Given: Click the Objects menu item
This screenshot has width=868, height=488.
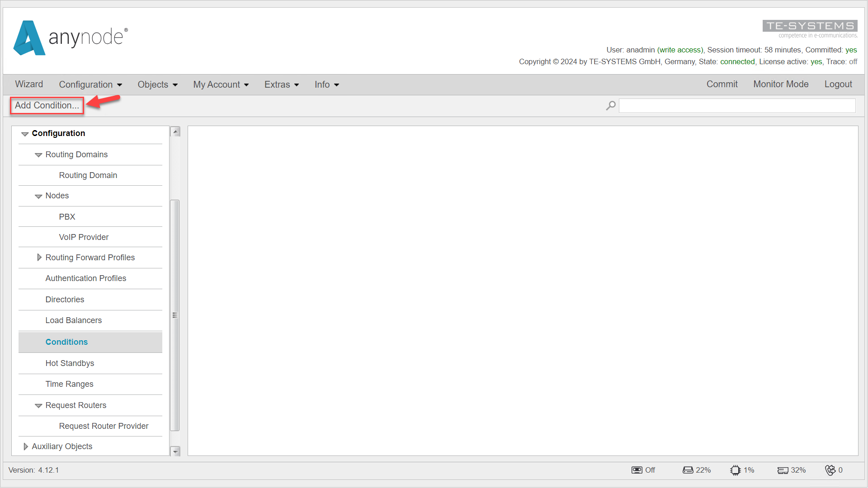Looking at the screenshot, I should 157,84.
